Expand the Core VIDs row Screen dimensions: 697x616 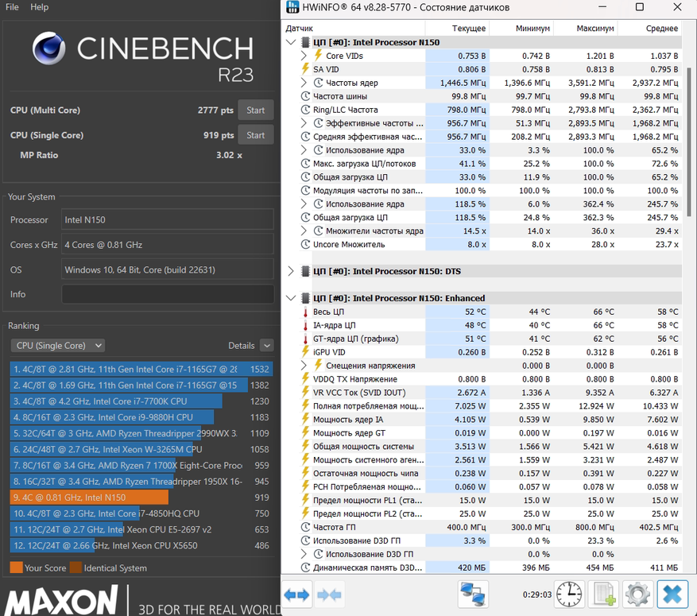coord(304,56)
